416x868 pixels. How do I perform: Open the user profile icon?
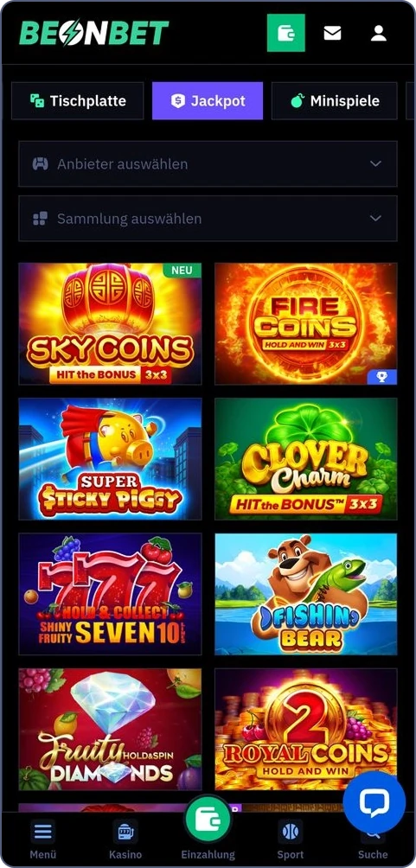pyautogui.click(x=379, y=33)
